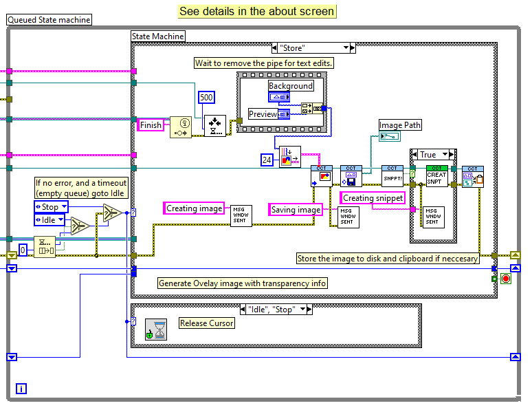Click the Select node wired to Idle enum
The width and height of the screenshot is (532, 410).
(x=80, y=226)
